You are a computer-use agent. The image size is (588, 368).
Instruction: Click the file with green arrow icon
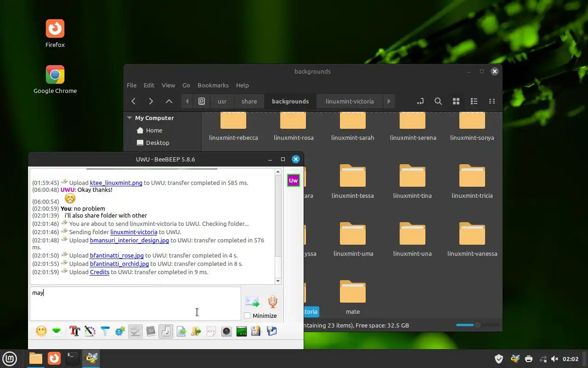181,331
